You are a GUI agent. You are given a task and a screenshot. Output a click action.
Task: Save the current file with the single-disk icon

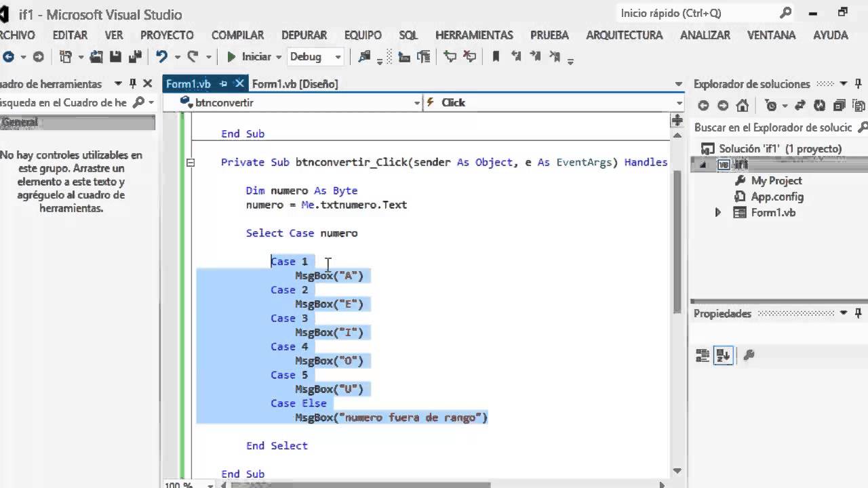click(115, 57)
